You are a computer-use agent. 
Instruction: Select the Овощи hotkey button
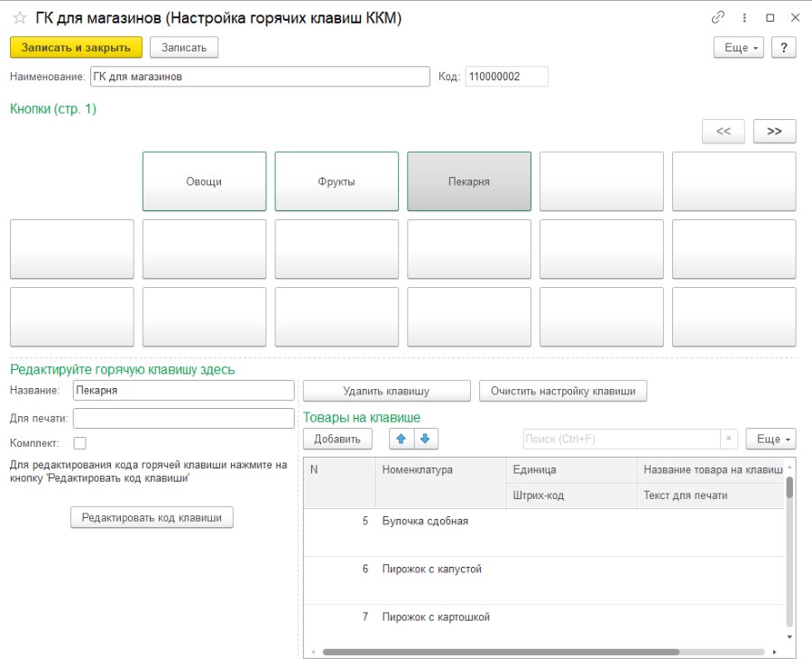pyautogui.click(x=204, y=181)
